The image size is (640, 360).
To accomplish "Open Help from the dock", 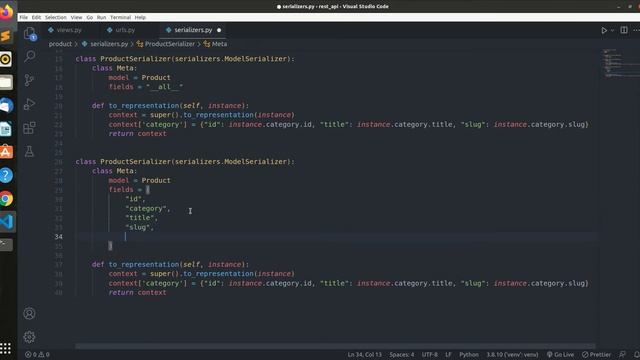I will coord(6,176).
